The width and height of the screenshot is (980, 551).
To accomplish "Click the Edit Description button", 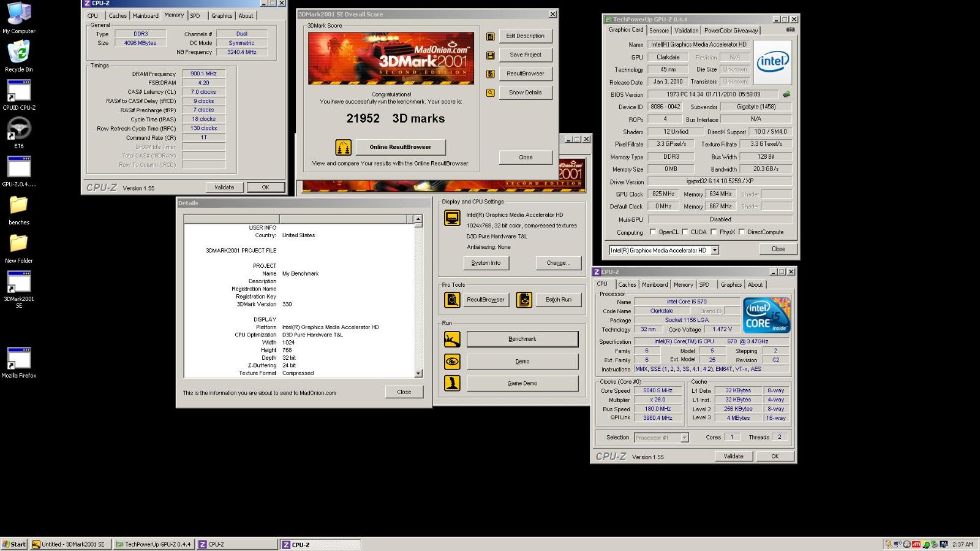I will [525, 36].
